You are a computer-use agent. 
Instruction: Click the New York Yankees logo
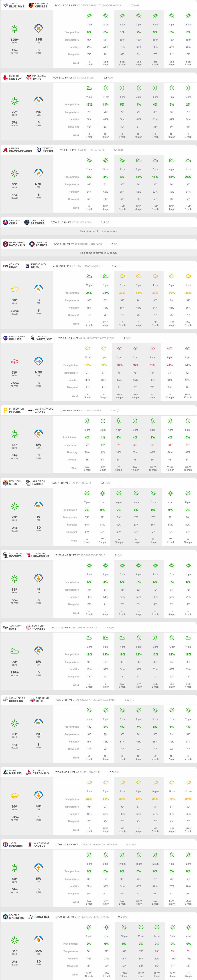(x=29, y=627)
